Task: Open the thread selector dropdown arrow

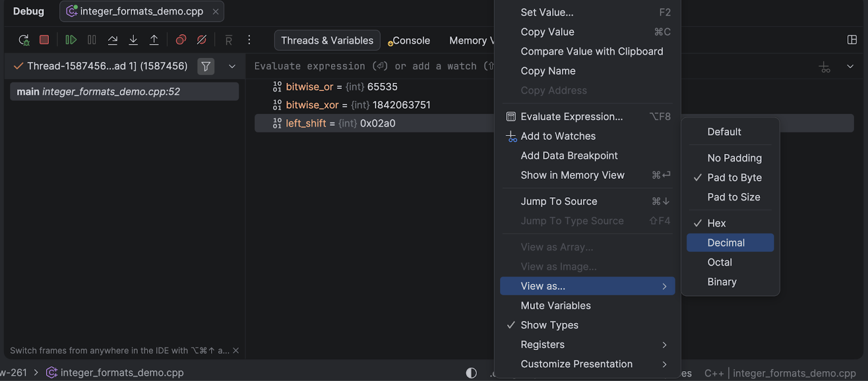Action: coord(232,66)
